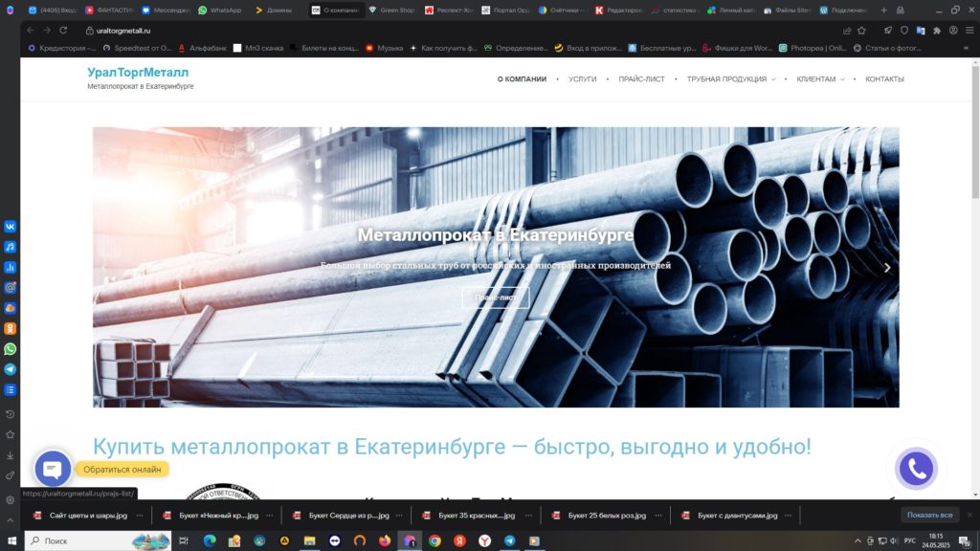Open Task View in the taskbar
980x551 pixels.
coord(184,541)
